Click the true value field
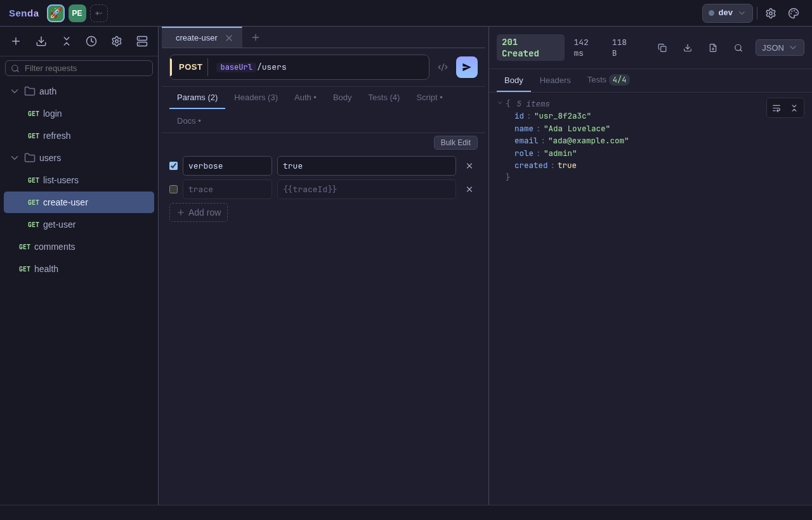This screenshot has width=812, height=520. point(367,166)
